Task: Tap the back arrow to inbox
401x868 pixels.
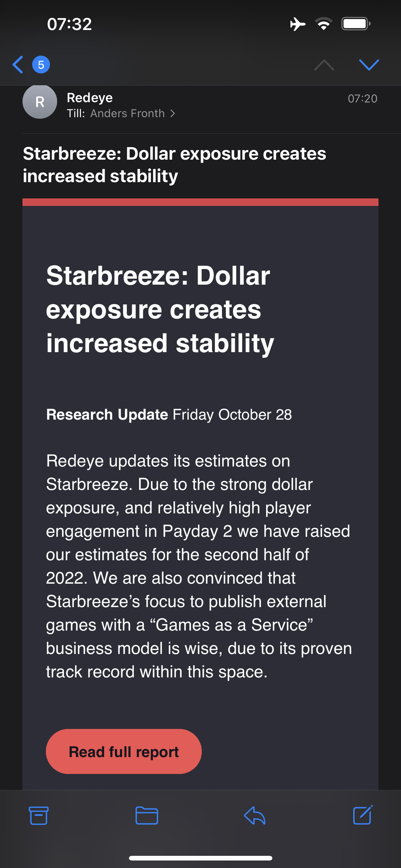Action: (18, 65)
